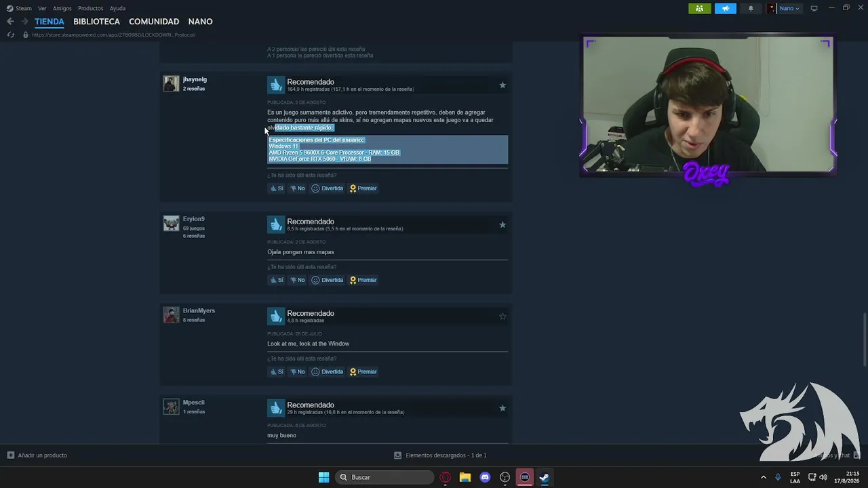Vote Sí on jhaynelg's review
Viewport: 868px width, 488px height.
(277, 188)
